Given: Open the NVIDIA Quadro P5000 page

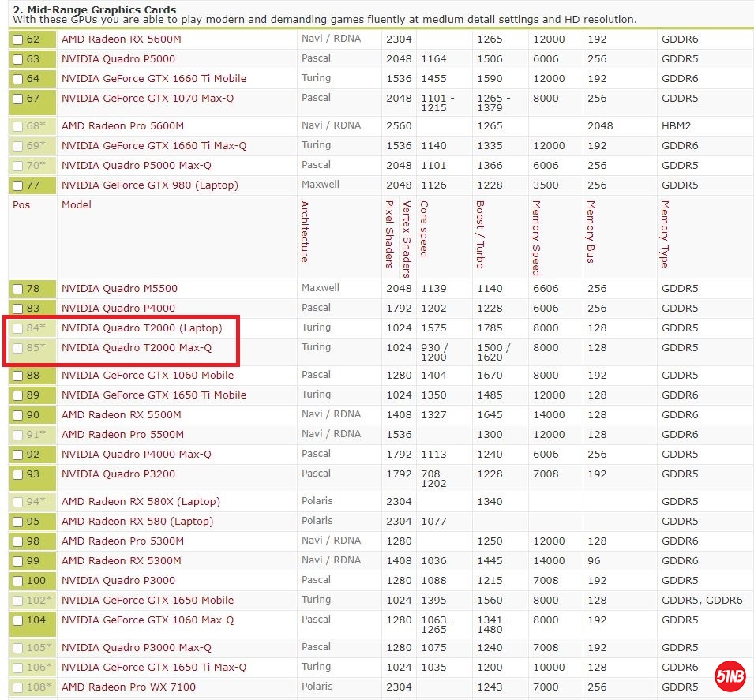Looking at the screenshot, I should [x=118, y=59].
